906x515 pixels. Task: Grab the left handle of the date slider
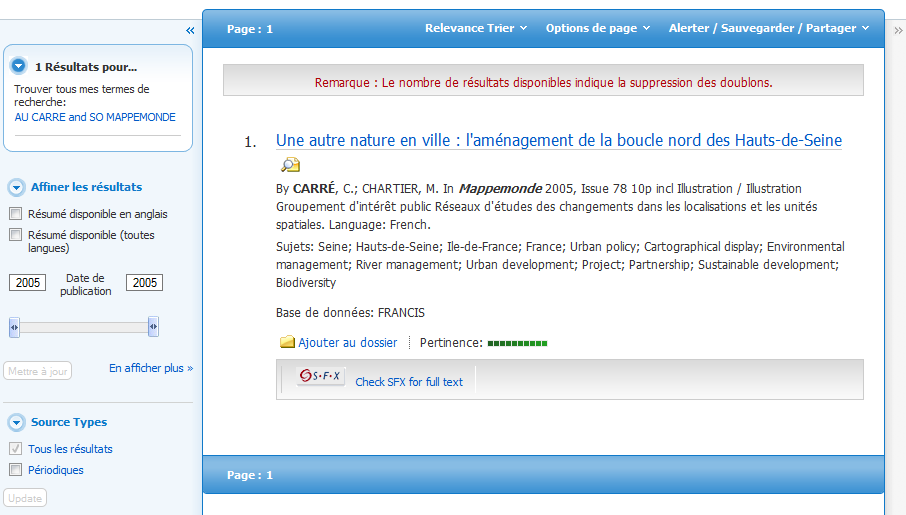[x=14, y=327]
